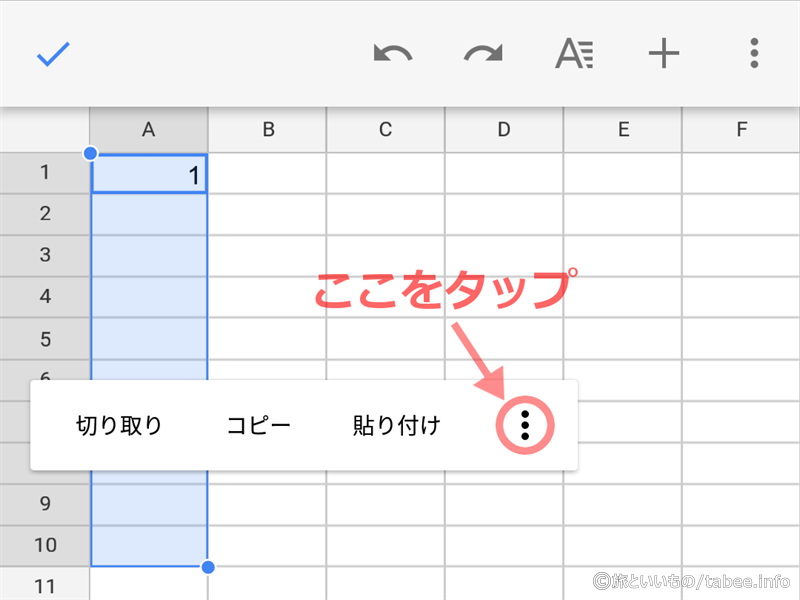Select row 10 header
The width and height of the screenshot is (800, 600).
45,546
